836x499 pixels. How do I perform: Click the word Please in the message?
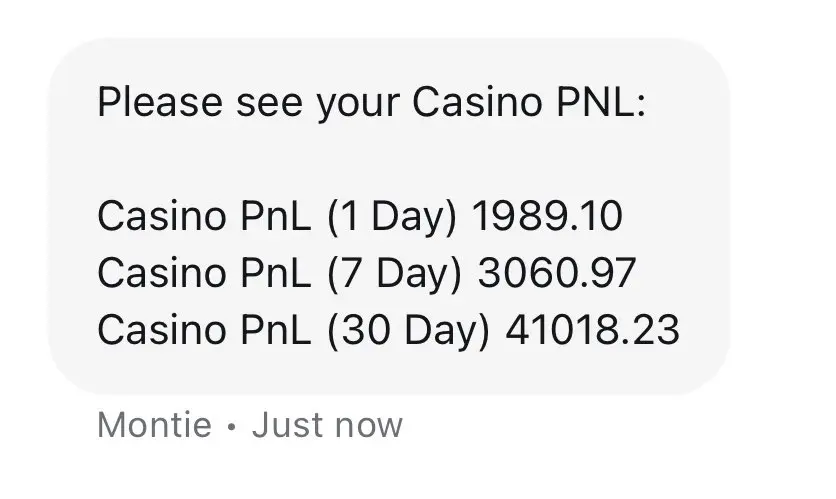click(160, 102)
